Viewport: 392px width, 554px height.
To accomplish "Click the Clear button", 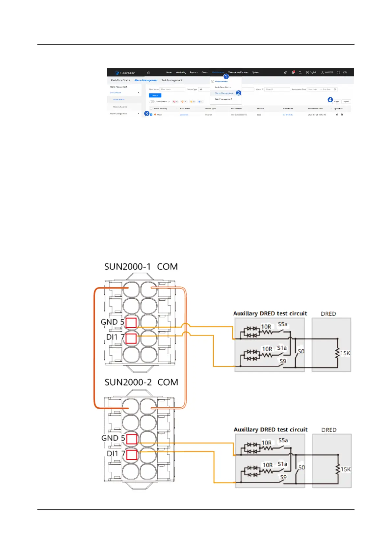I will click(336, 102).
